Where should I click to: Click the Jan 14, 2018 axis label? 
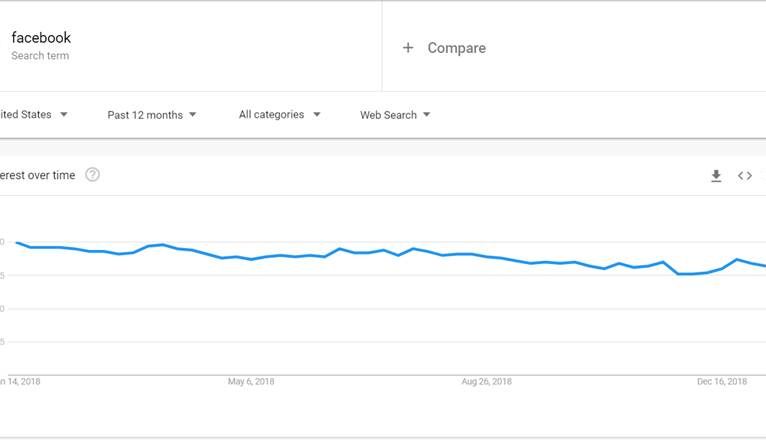[20, 381]
